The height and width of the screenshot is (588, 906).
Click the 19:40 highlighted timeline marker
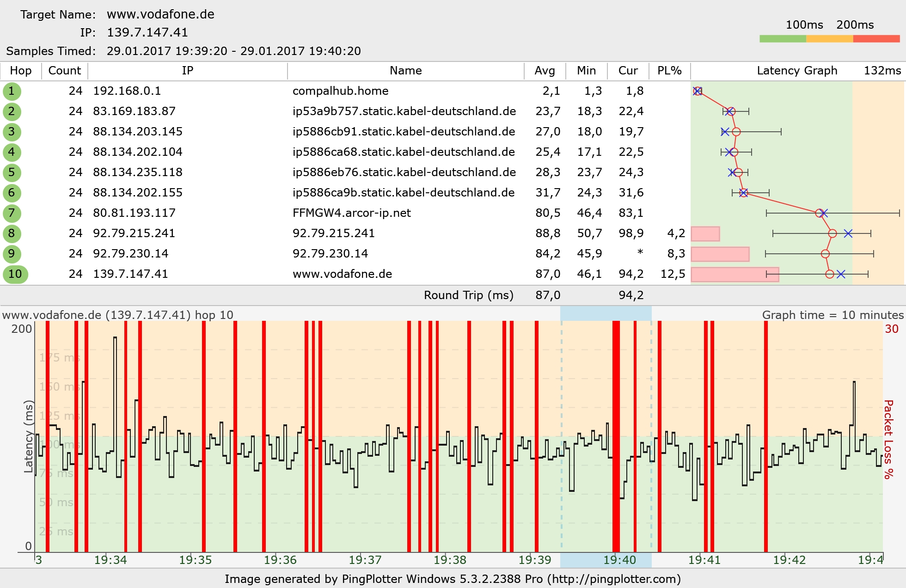pyautogui.click(x=619, y=560)
